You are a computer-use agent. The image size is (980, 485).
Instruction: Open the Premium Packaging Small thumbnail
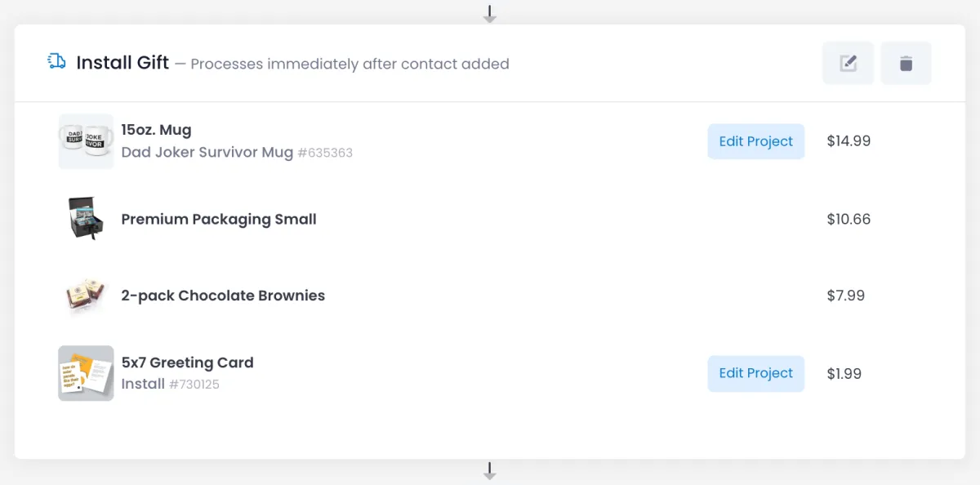pos(86,219)
